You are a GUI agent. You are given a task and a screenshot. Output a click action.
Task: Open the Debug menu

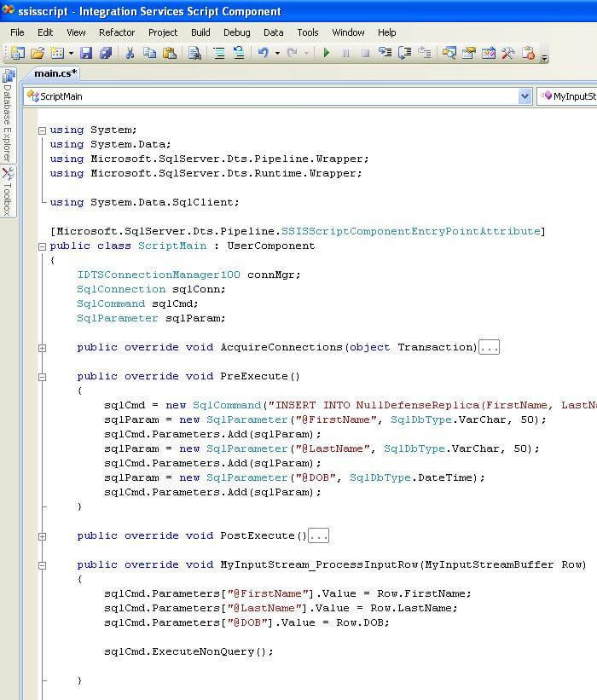click(x=236, y=32)
